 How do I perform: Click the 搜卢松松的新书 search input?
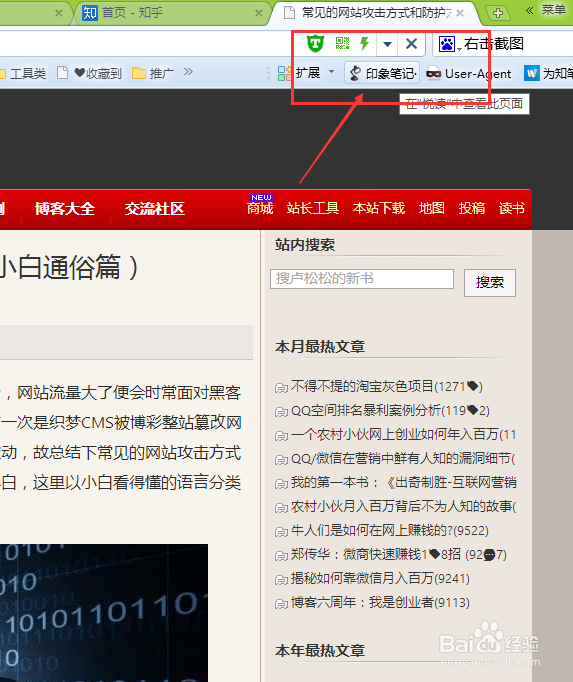click(362, 279)
